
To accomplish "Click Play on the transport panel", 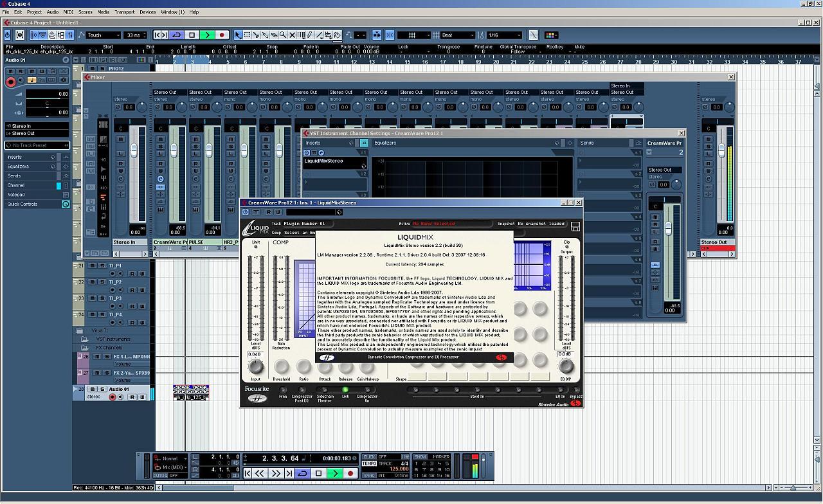I will point(334,473).
